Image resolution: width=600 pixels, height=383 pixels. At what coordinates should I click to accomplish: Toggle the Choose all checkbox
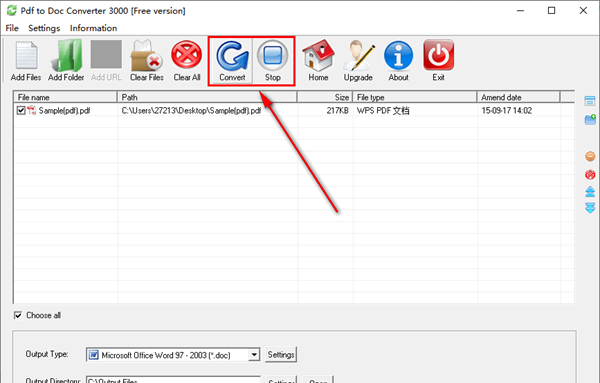point(18,315)
